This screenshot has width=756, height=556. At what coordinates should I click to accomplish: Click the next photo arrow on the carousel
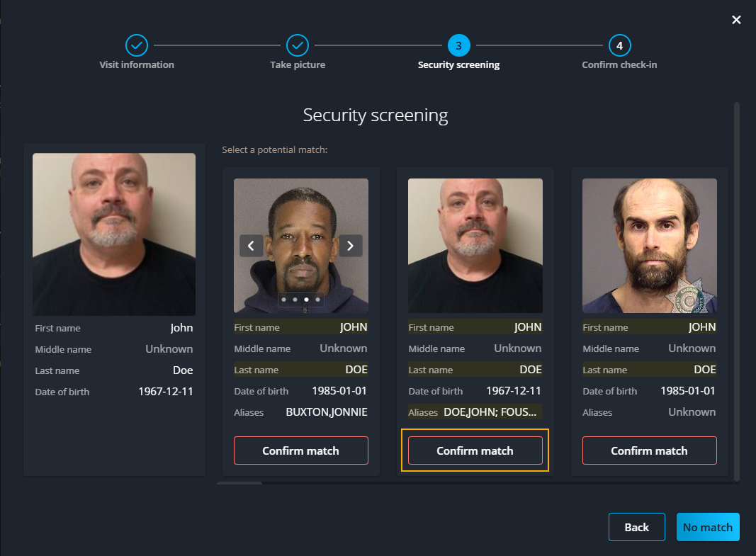(350, 246)
